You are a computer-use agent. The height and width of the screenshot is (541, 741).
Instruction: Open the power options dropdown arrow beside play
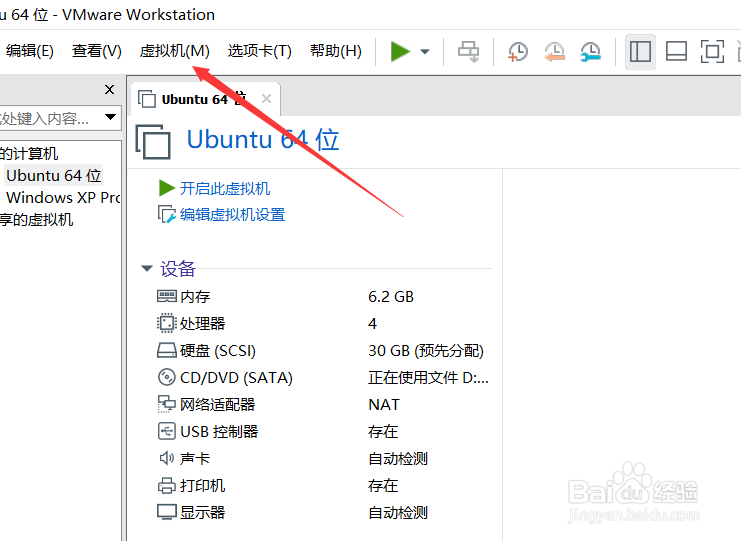pos(425,52)
